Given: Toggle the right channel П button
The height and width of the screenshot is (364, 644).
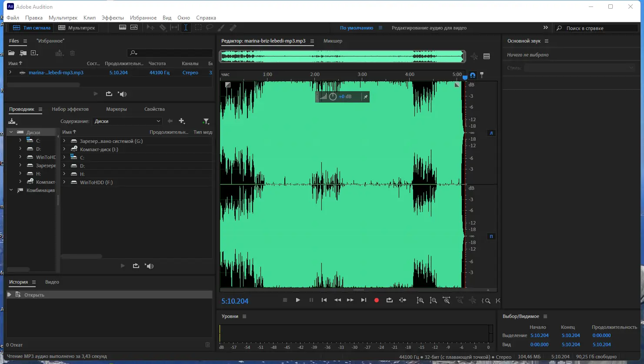Looking at the screenshot, I should [491, 236].
